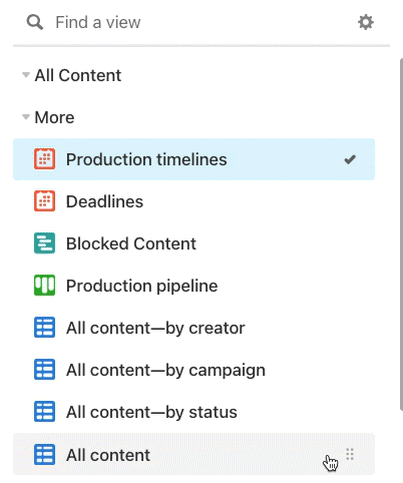Click the Find a view search field
Image resolution: width=403 pixels, height=483 pixels.
tap(200, 23)
